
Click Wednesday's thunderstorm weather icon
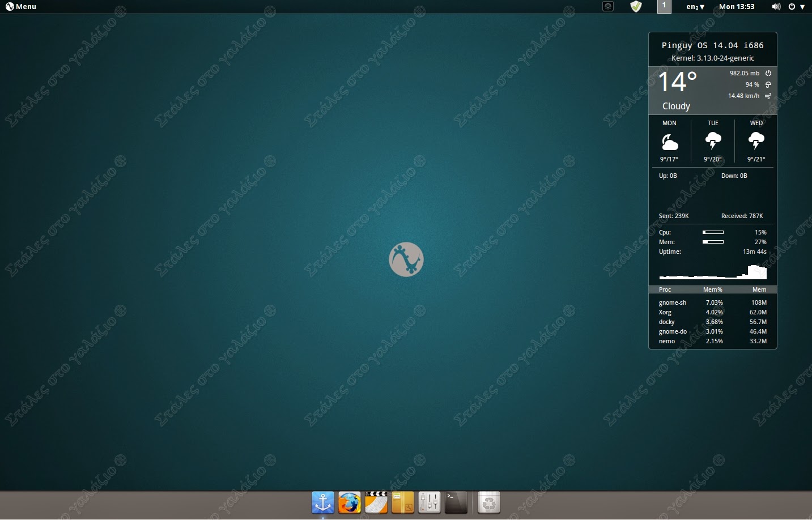[x=756, y=140]
